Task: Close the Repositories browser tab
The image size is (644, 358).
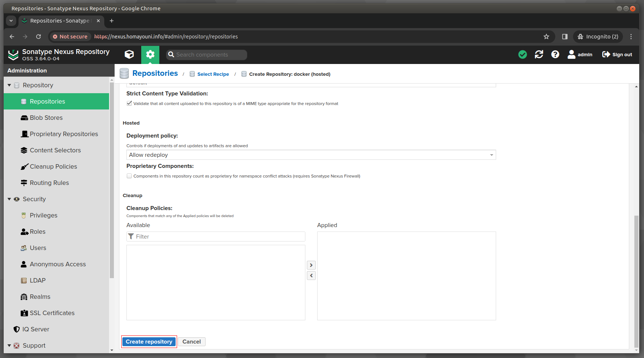Action: pos(98,21)
